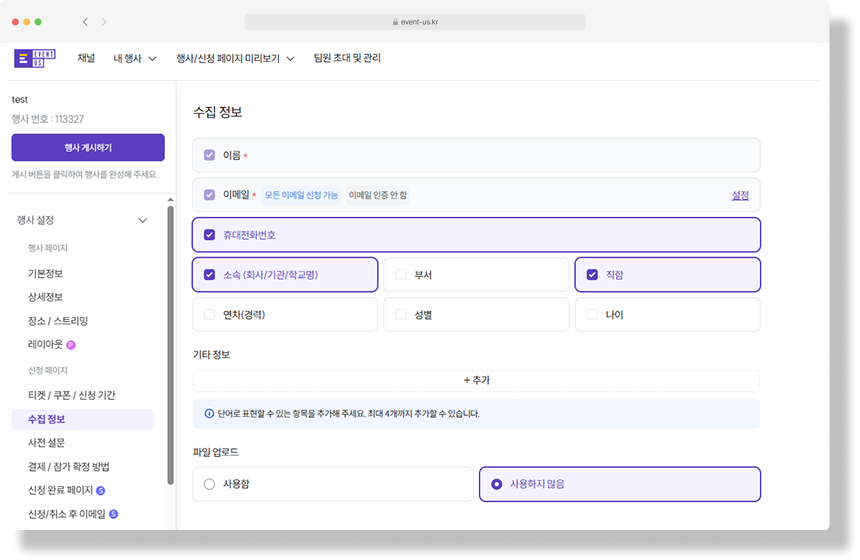Viewport: 860px width, 560px height.
Task: Click the Event-us logo icon
Action: (x=35, y=58)
